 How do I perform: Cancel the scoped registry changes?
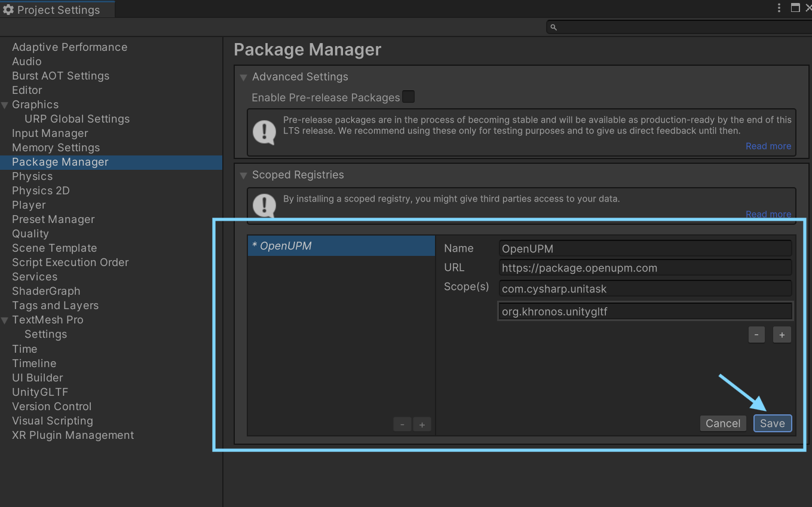tap(723, 423)
